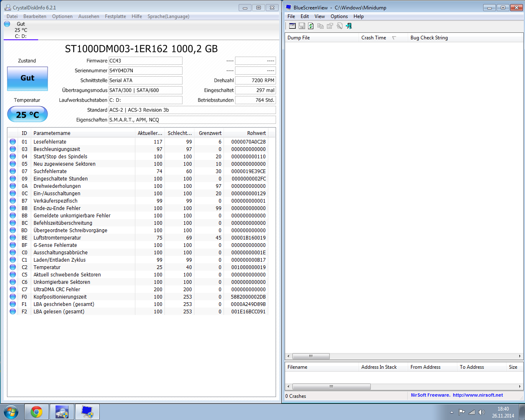Click the Exit door icon in BlueScreenView
The height and width of the screenshot is (420, 525).
(349, 26)
